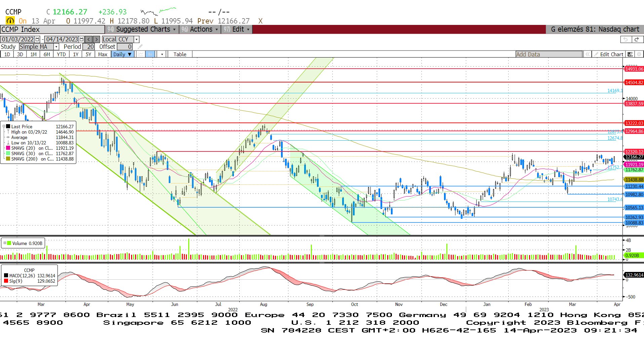Select the 6M range tab

tap(47, 54)
